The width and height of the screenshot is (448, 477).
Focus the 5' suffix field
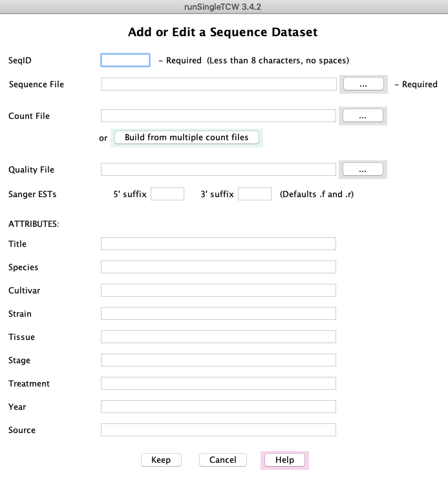click(167, 194)
